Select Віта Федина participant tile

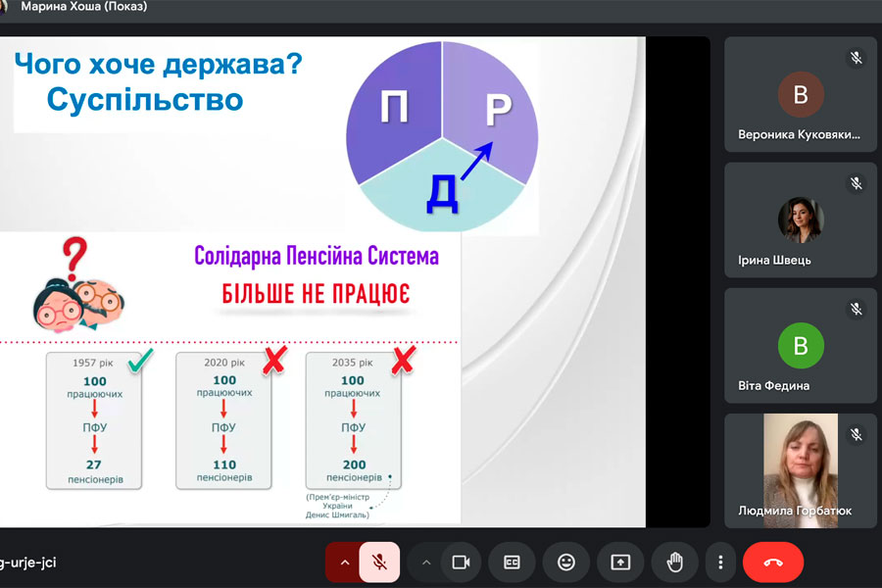tap(801, 346)
